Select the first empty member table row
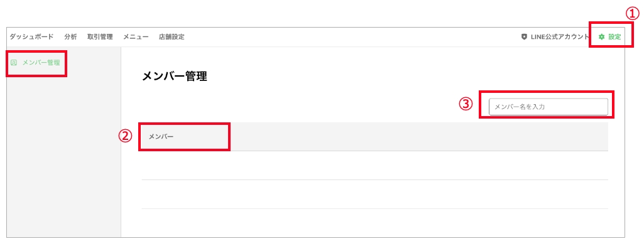 point(374,166)
